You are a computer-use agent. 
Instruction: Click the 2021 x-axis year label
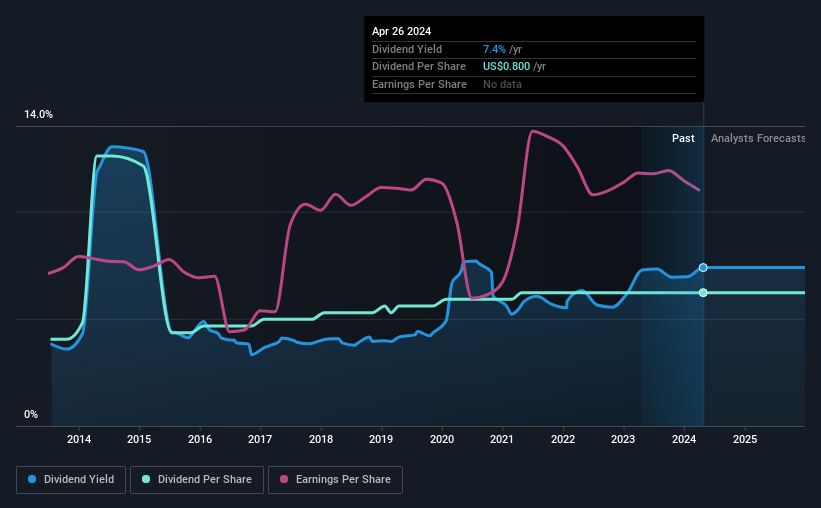click(x=502, y=439)
